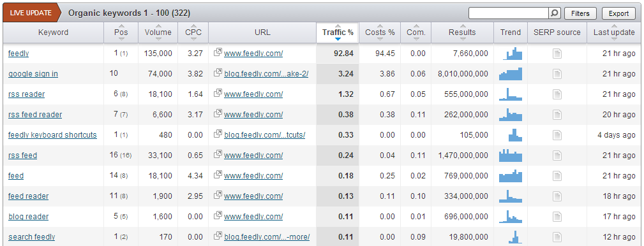Open SERP source for blog reader row
644x246 pixels.
click(x=557, y=217)
